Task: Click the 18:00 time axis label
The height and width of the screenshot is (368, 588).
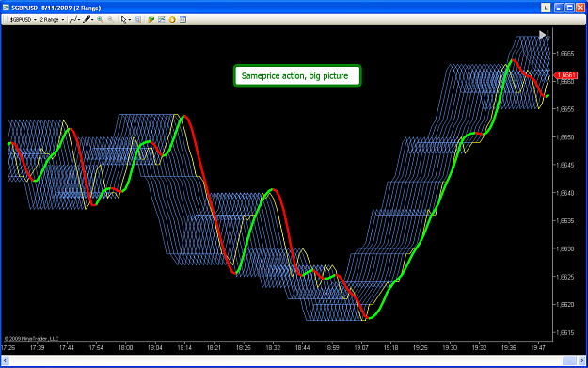Action: pos(126,347)
